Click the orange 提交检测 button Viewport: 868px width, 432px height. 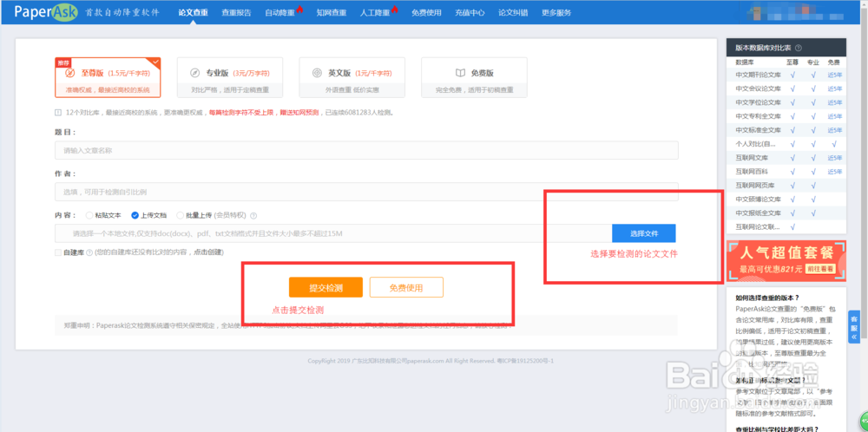pyautogui.click(x=325, y=288)
